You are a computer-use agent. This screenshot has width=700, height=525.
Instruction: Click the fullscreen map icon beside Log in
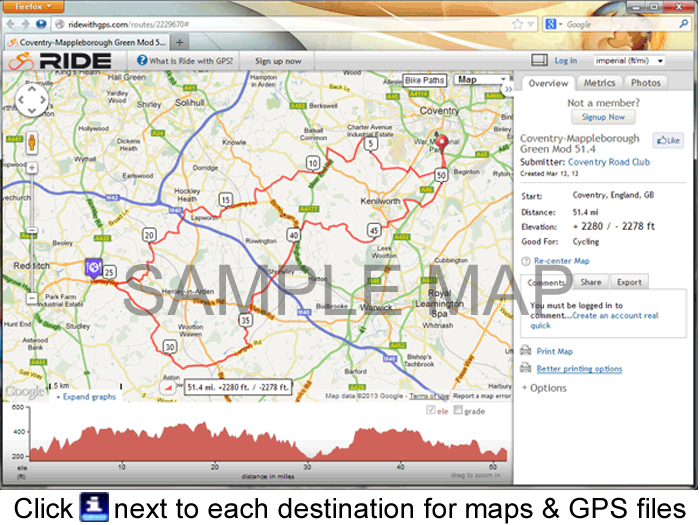(539, 61)
